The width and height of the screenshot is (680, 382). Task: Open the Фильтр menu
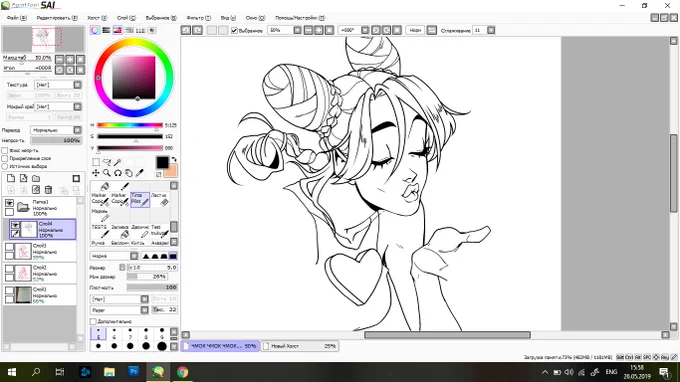[x=199, y=18]
